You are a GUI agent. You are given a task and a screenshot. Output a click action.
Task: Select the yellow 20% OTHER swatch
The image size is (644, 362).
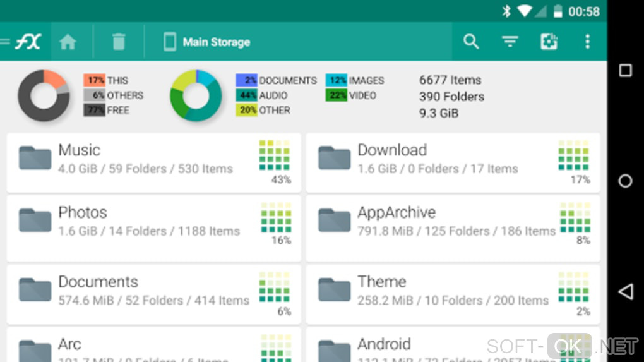246,110
